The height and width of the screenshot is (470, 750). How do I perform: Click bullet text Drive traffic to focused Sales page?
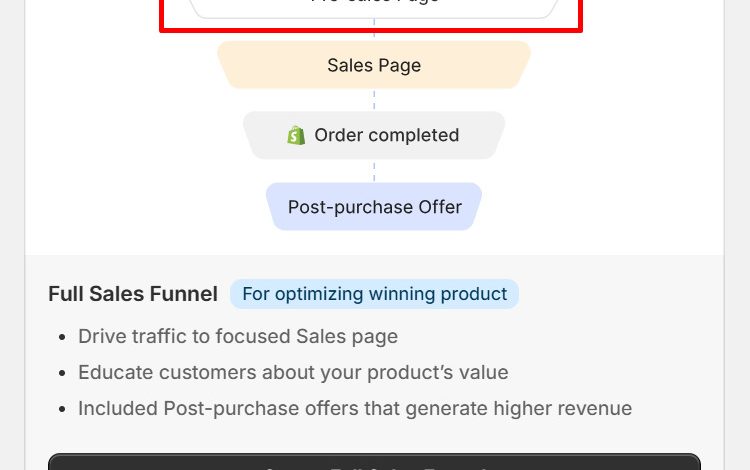tap(238, 336)
